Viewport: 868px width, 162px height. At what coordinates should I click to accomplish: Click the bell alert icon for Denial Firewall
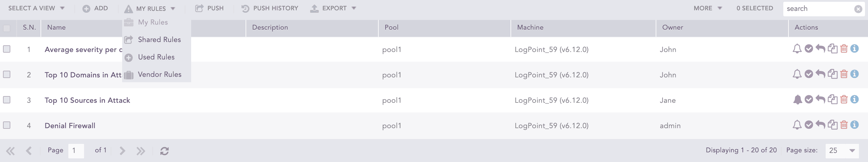[797, 125]
